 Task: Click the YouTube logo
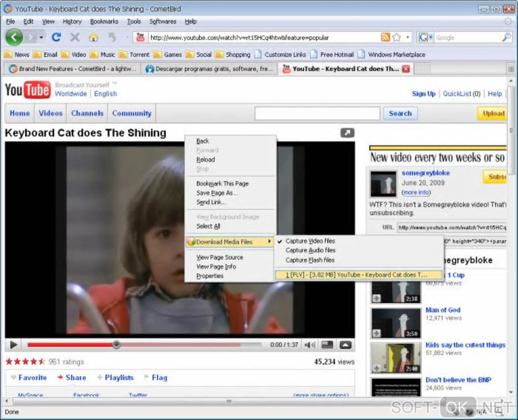click(x=28, y=89)
